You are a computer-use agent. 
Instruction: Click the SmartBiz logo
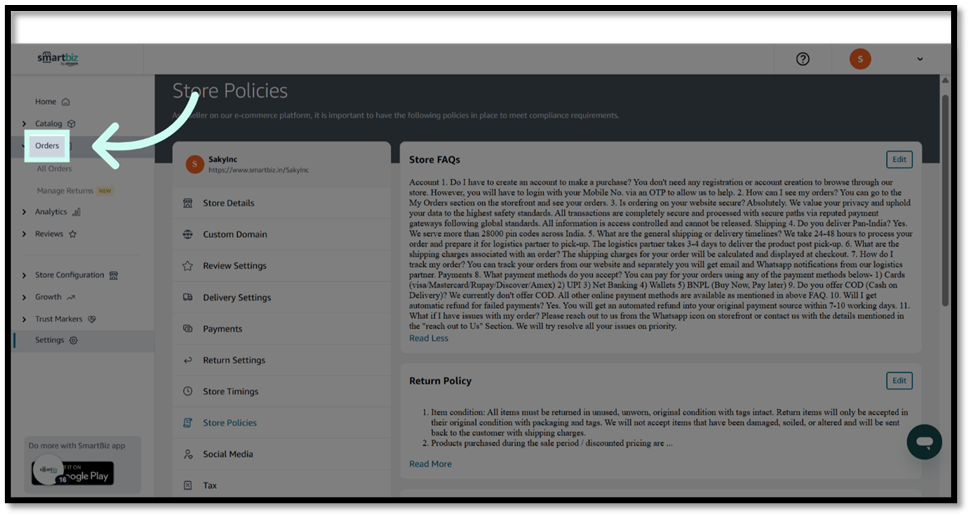[58, 58]
